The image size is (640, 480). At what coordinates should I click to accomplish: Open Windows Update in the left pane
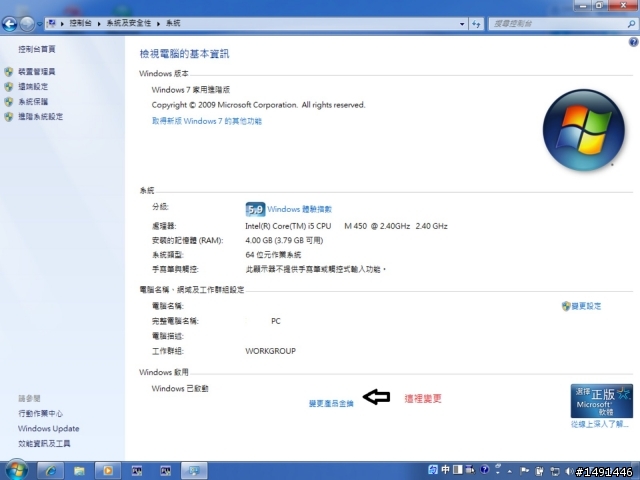point(49,429)
